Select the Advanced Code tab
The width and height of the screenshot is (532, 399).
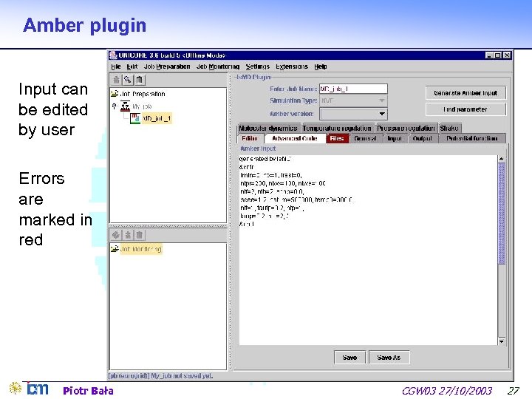tap(295, 138)
